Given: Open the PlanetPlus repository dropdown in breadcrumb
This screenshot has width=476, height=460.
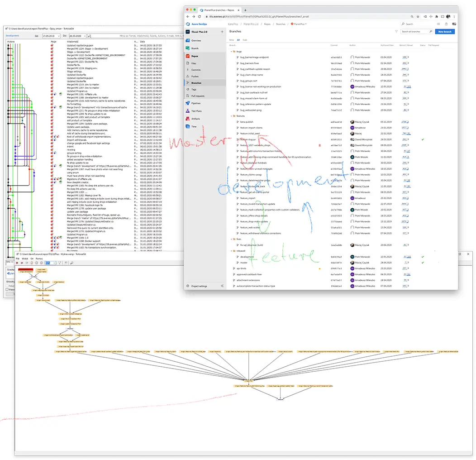Looking at the screenshot, I should 299,24.
